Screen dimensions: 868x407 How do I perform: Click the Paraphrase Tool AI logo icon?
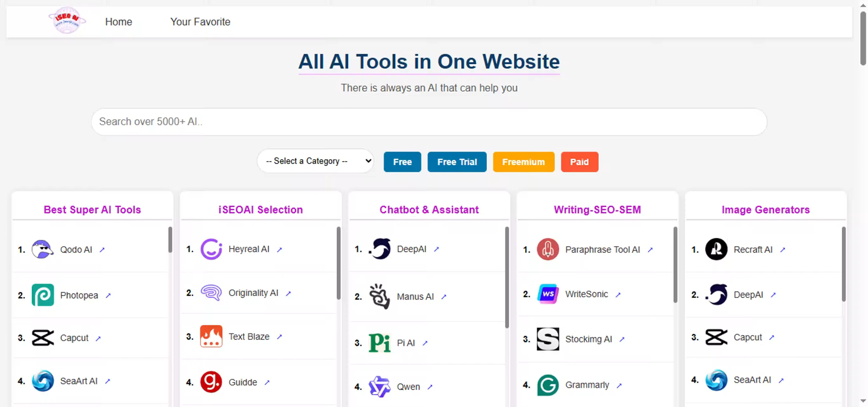click(x=548, y=249)
